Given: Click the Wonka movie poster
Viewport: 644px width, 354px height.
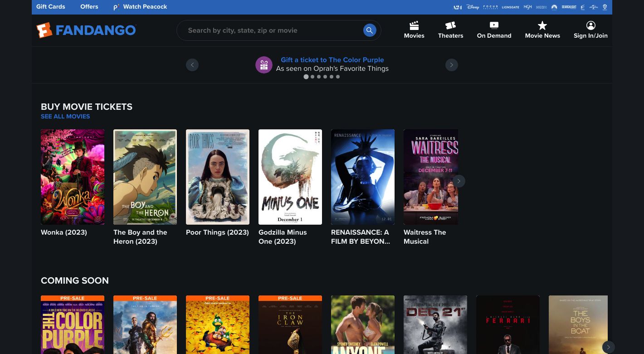Looking at the screenshot, I should tap(73, 177).
